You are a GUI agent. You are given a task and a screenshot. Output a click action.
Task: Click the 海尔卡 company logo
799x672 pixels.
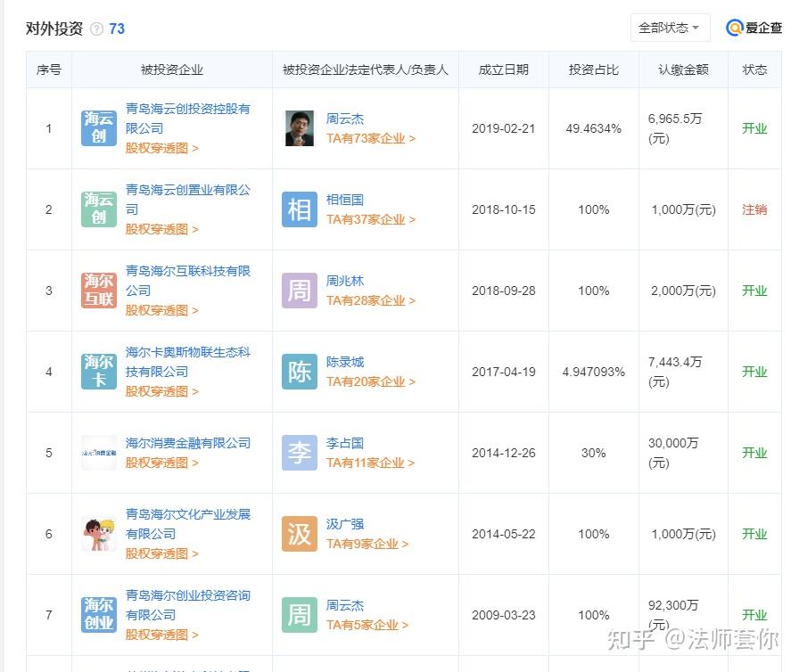(99, 372)
